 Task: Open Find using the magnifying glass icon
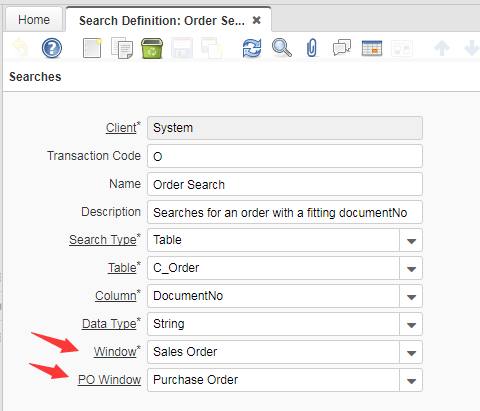pyautogui.click(x=282, y=48)
